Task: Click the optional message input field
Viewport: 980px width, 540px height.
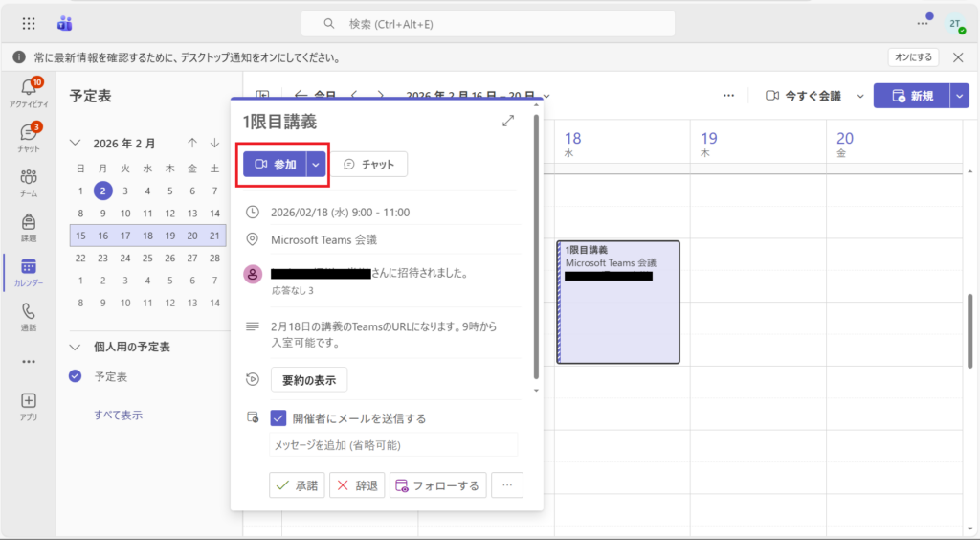Action: click(393, 445)
